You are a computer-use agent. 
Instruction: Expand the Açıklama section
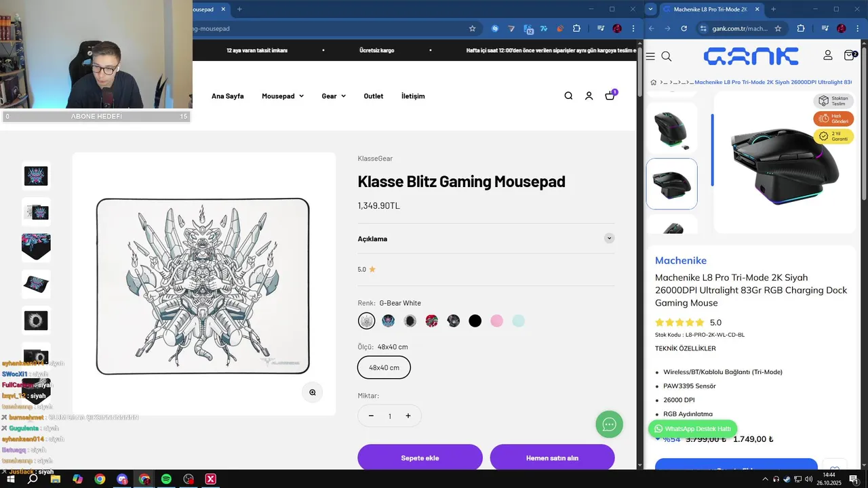point(486,239)
